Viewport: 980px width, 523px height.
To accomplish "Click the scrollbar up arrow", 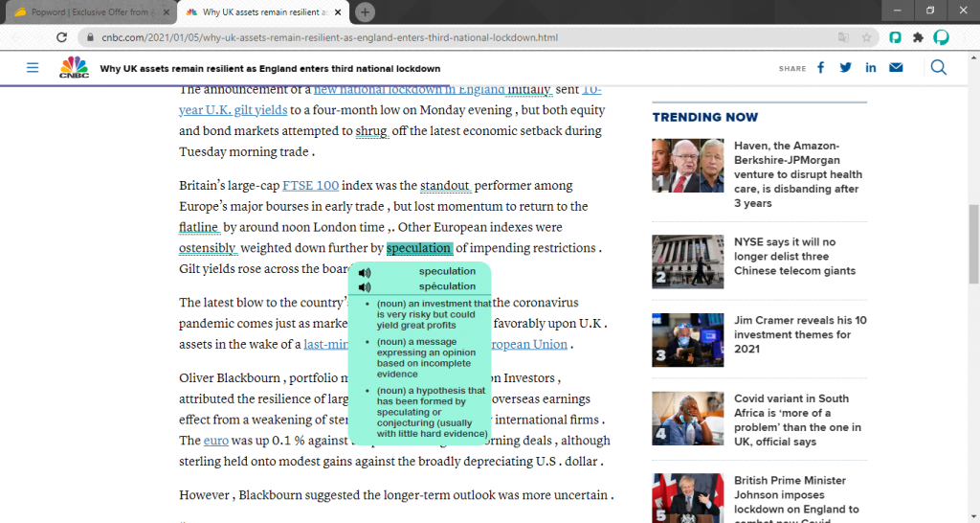I will tap(973, 57).
